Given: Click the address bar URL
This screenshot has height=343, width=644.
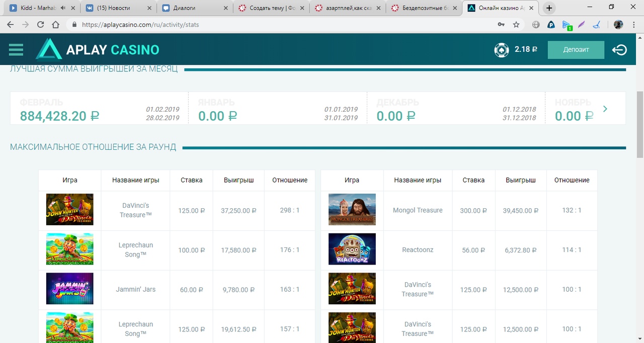Looking at the screenshot, I should [x=140, y=24].
